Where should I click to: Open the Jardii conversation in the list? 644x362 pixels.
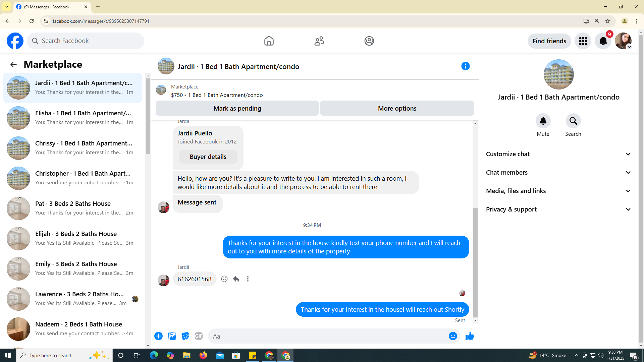click(72, 88)
